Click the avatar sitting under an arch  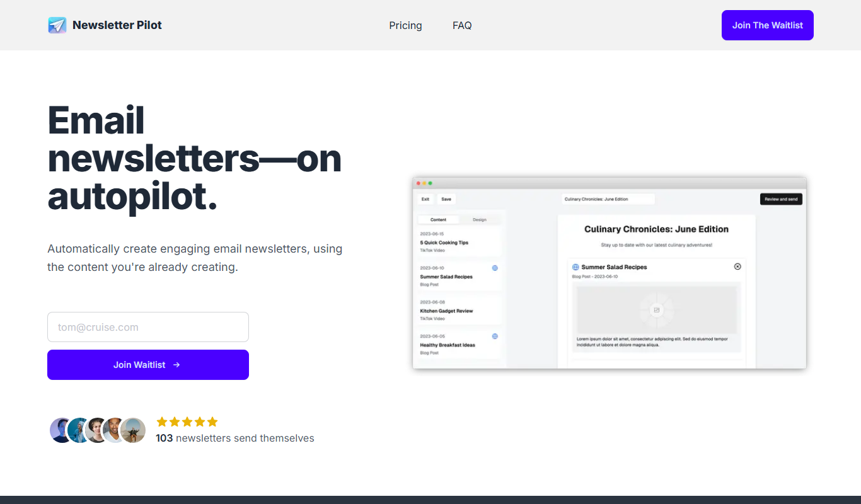coord(133,430)
